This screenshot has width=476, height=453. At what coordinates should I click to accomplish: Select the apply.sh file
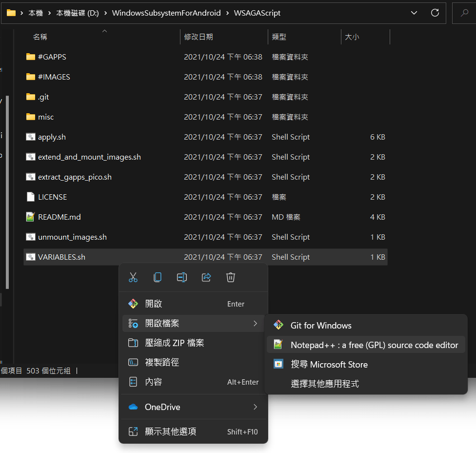coord(52,137)
